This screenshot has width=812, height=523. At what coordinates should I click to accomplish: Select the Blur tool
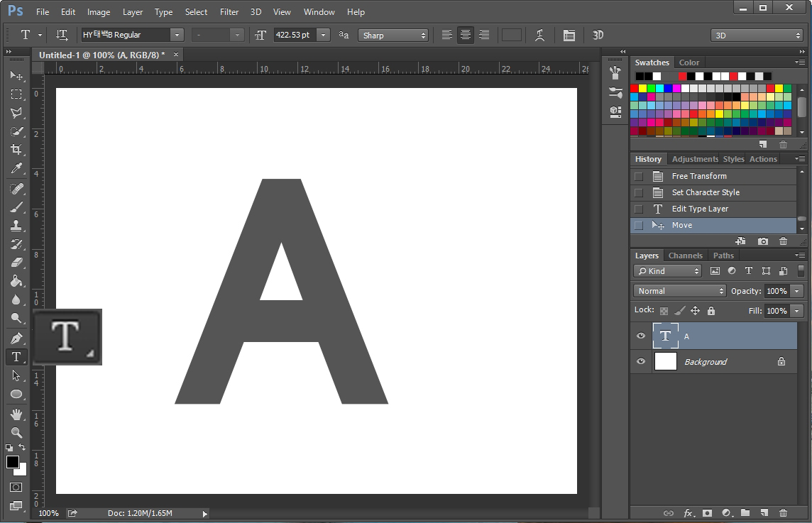point(16,299)
